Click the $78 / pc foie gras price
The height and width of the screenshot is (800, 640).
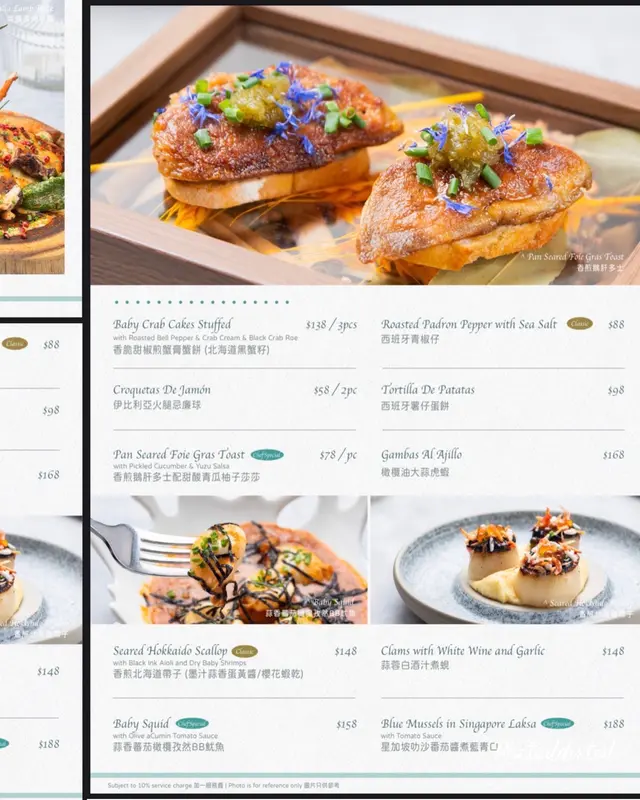[x=338, y=455]
